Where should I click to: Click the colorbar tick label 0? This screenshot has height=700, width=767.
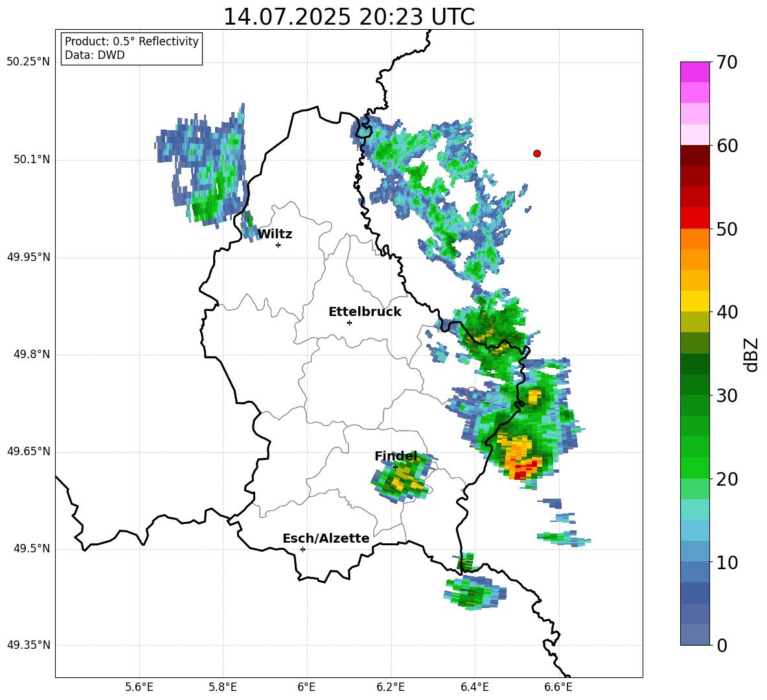[x=722, y=645]
